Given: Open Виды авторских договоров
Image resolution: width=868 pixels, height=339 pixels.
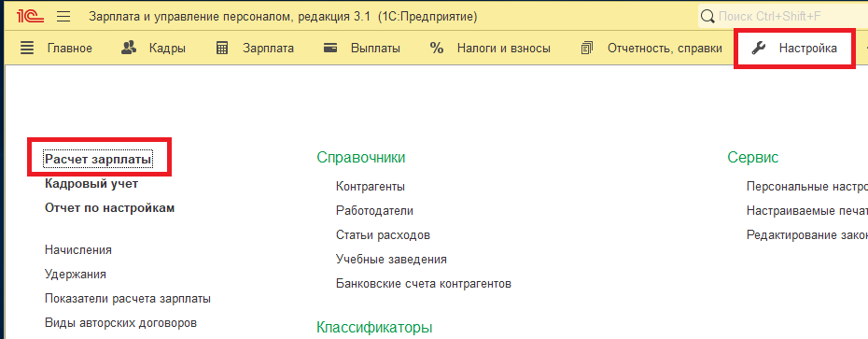Looking at the screenshot, I should click(x=120, y=322).
